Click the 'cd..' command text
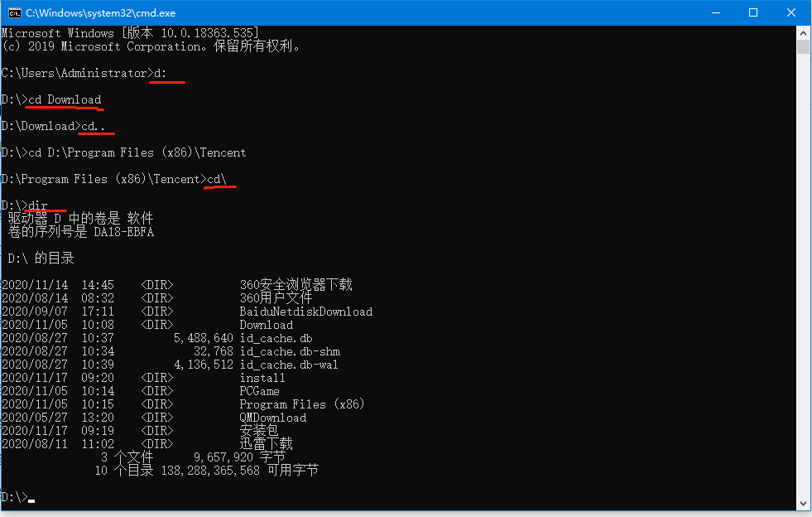The width and height of the screenshot is (812, 517). [94, 126]
